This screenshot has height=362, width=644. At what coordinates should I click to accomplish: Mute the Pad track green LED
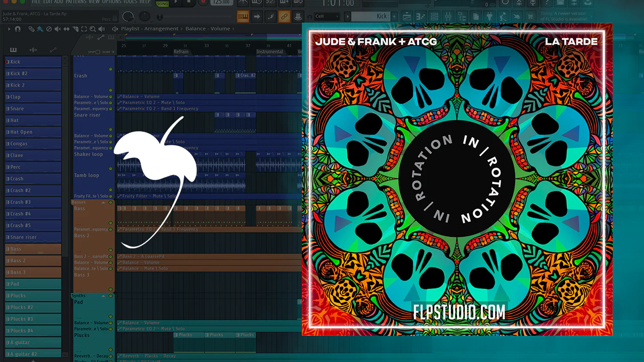coord(111,316)
